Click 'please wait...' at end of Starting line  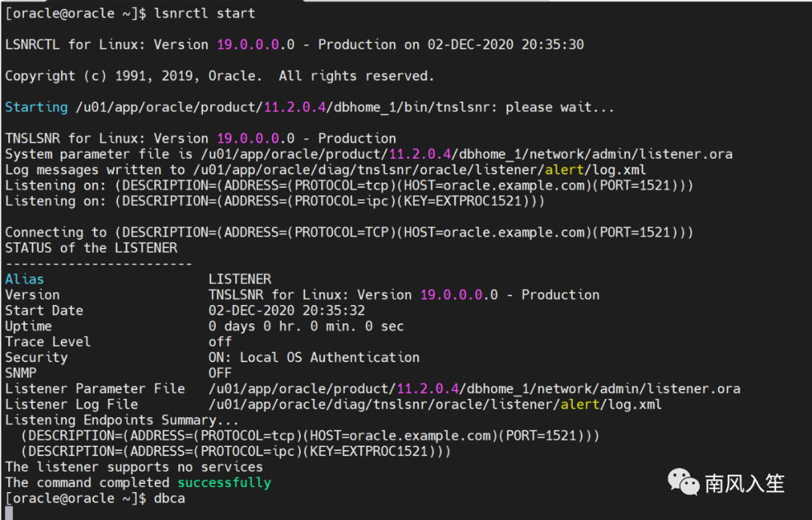pyautogui.click(x=559, y=107)
